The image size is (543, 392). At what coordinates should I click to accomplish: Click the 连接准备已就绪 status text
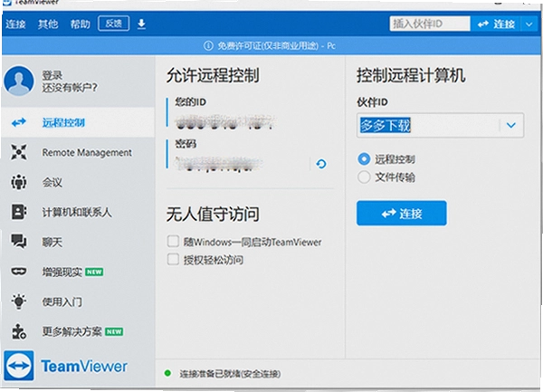[230, 374]
